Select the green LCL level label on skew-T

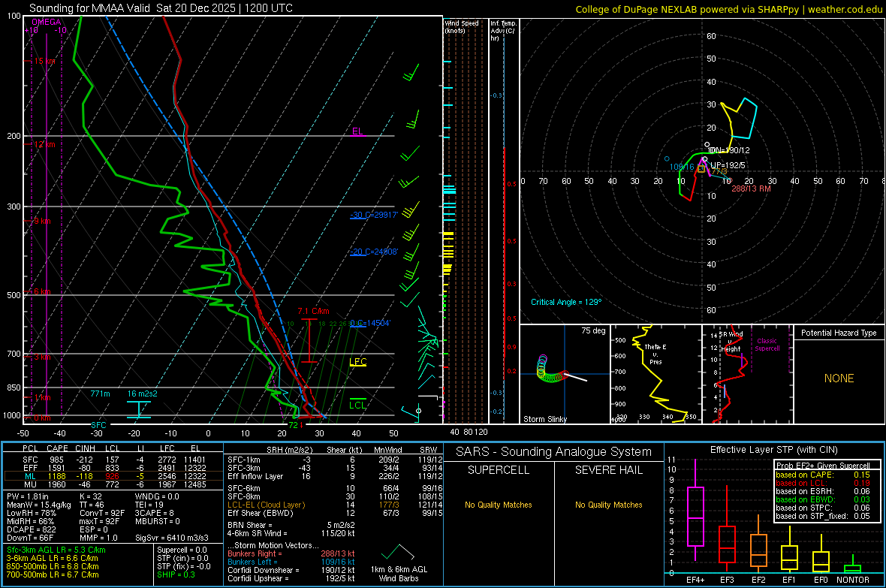click(357, 405)
